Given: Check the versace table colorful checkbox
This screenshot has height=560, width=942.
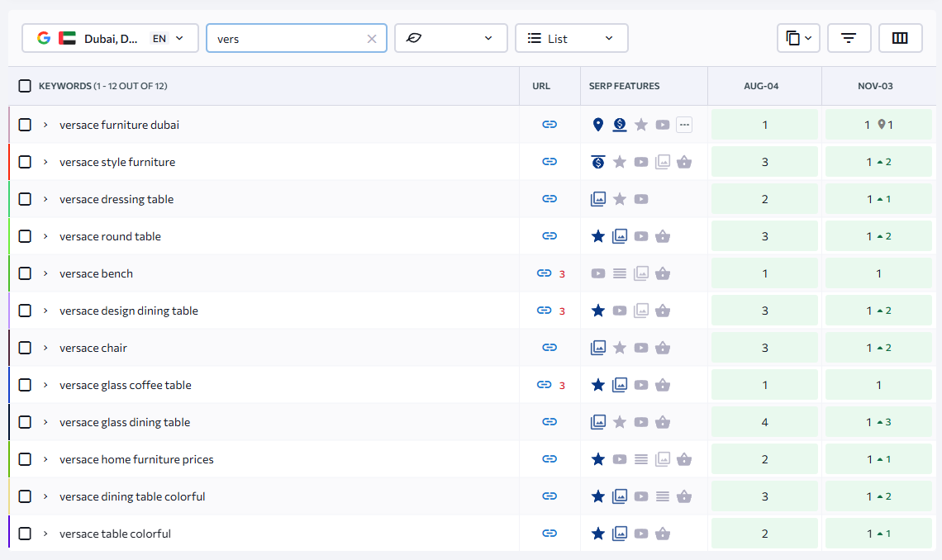Looking at the screenshot, I should pos(25,533).
